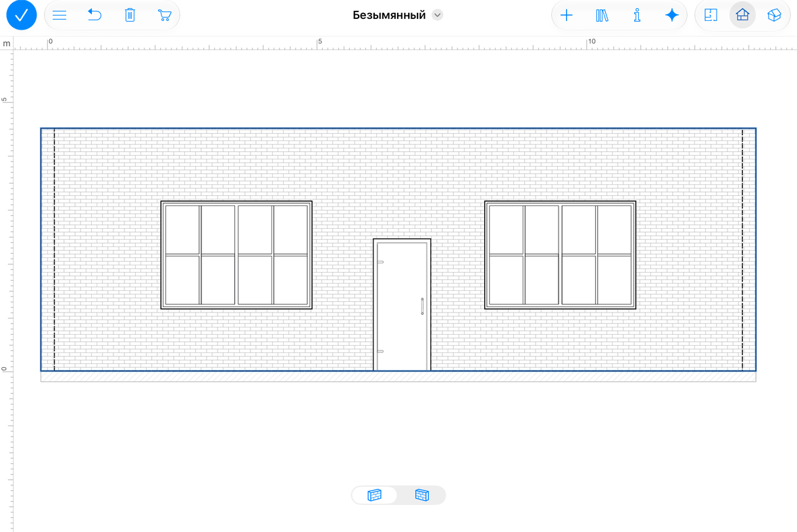The image size is (797, 532).
Task: Select the door in the wall
Action: tap(402, 305)
